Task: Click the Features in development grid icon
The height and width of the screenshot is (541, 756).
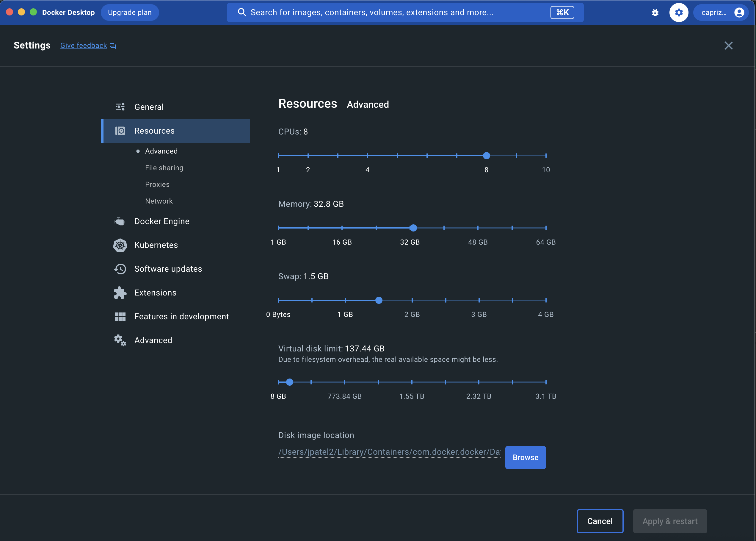Action: click(x=120, y=316)
